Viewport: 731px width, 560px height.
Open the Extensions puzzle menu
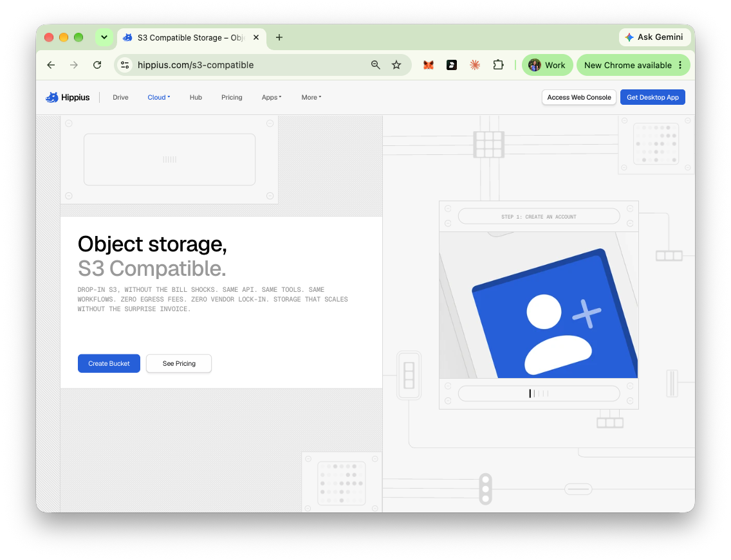[498, 65]
